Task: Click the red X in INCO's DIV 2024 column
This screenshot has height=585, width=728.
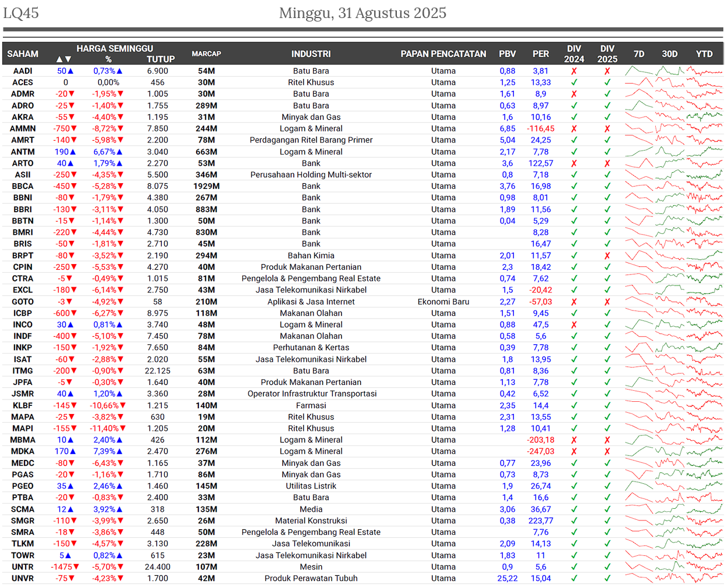Action: point(574,324)
